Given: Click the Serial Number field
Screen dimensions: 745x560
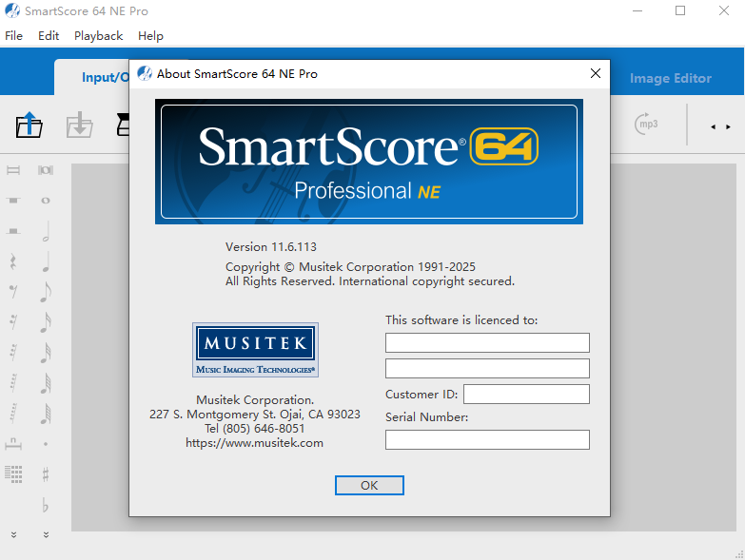Looking at the screenshot, I should point(487,439).
